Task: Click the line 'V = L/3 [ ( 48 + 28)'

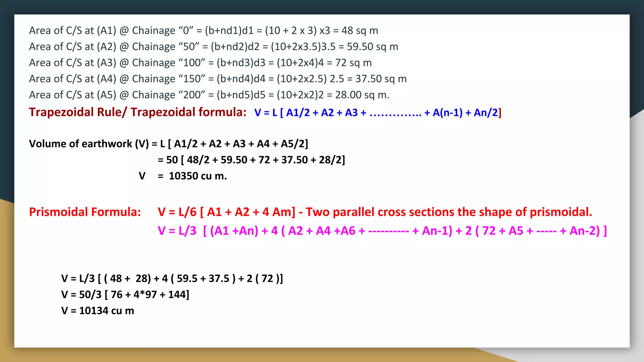Action: coord(172,278)
